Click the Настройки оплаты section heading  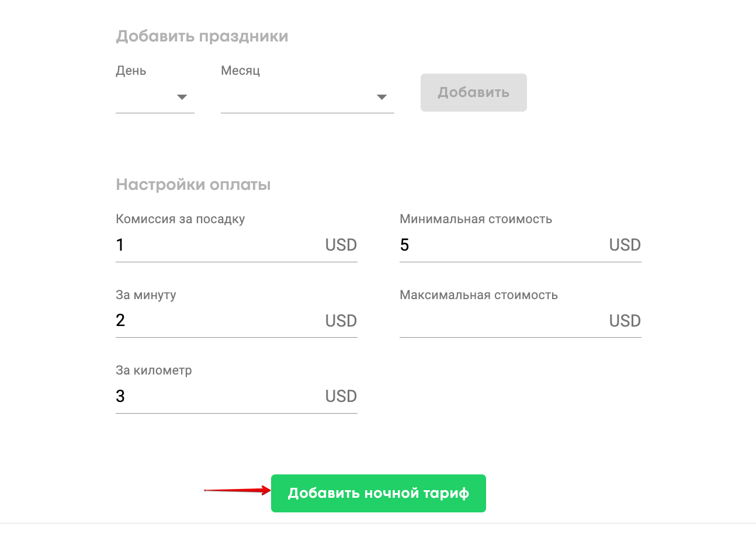(193, 185)
